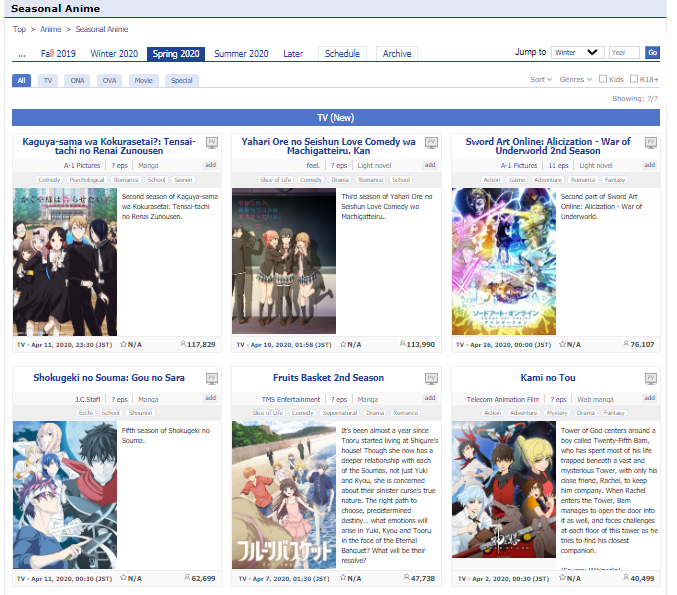The height and width of the screenshot is (595, 677).
Task: Open J.C.Staff studio link
Action: tap(88, 399)
